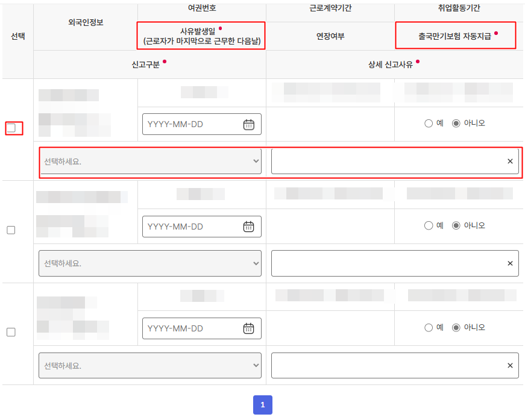Select 아니오 radio button in the third row

tap(456, 328)
